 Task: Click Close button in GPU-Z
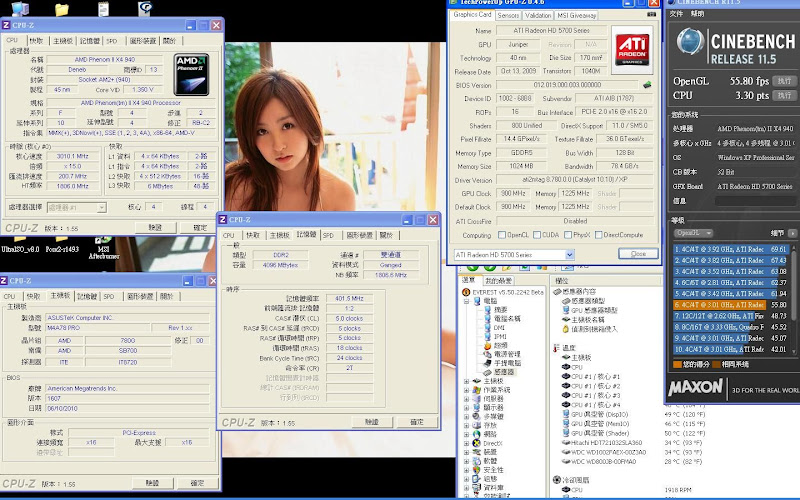[638, 254]
